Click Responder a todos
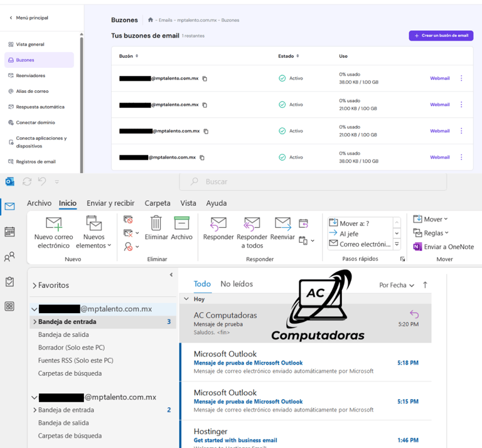This screenshot has height=448, width=482. coord(252,233)
